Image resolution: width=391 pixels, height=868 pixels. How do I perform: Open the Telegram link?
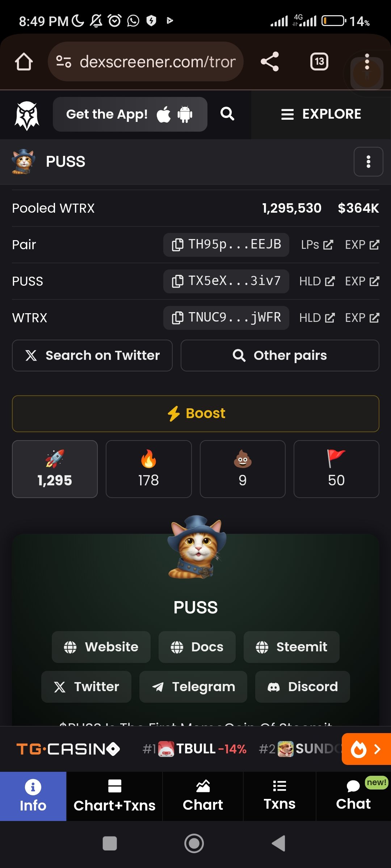coord(193,687)
